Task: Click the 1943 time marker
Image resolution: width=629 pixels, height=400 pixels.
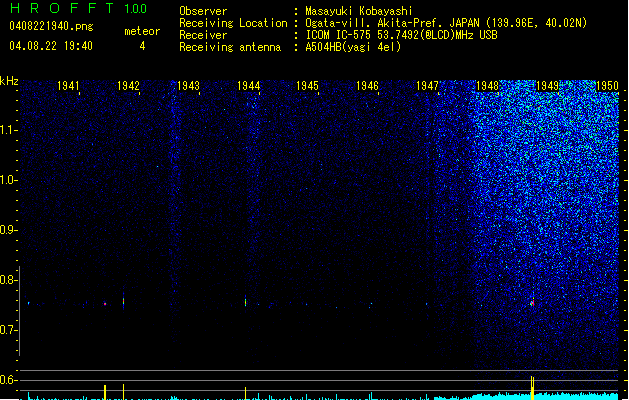Action: pyautogui.click(x=188, y=86)
